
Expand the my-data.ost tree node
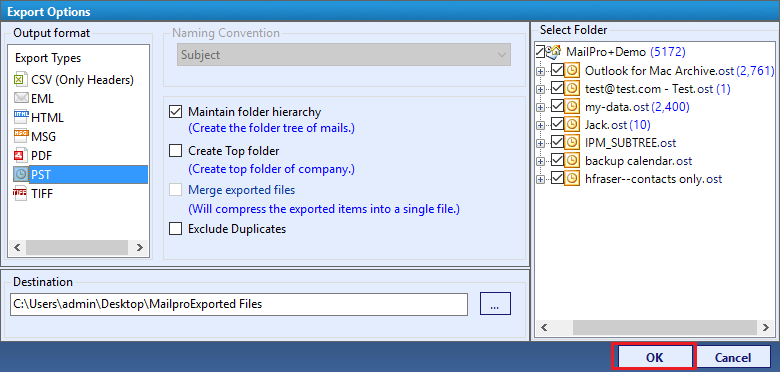click(541, 107)
